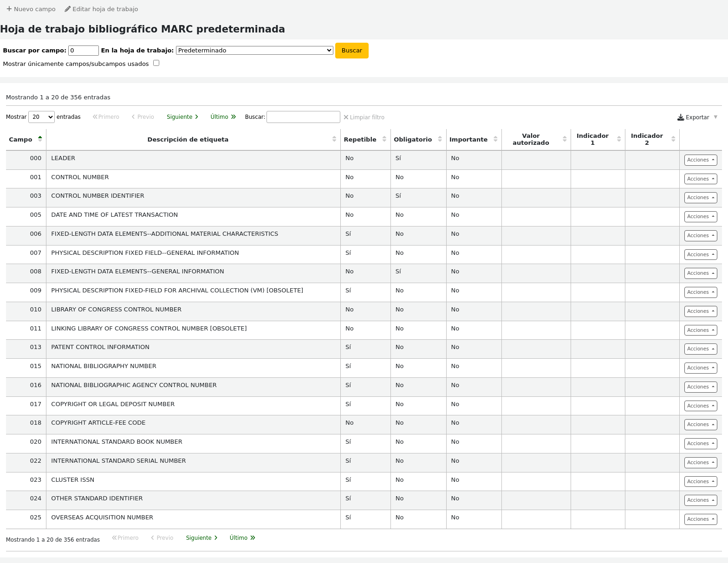Click the pencil icon for Editar hoja de trabajo

[68, 9]
